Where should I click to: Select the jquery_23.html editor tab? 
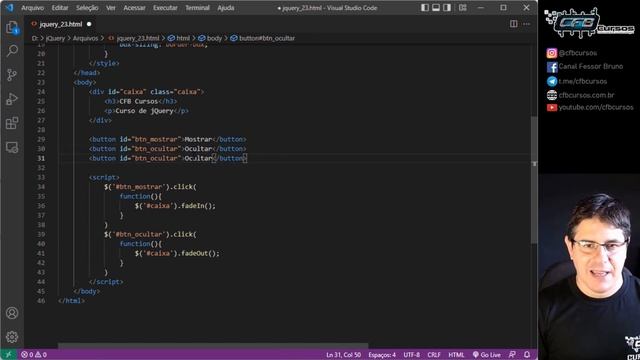tap(61, 24)
